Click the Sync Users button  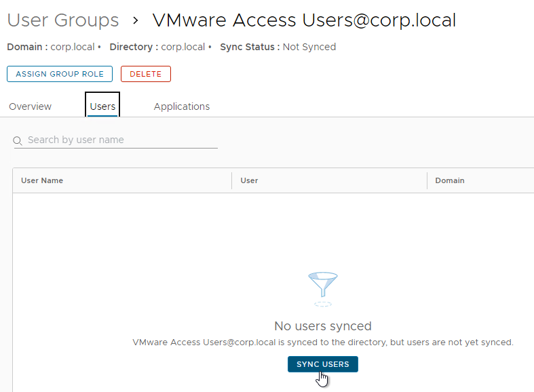323,364
